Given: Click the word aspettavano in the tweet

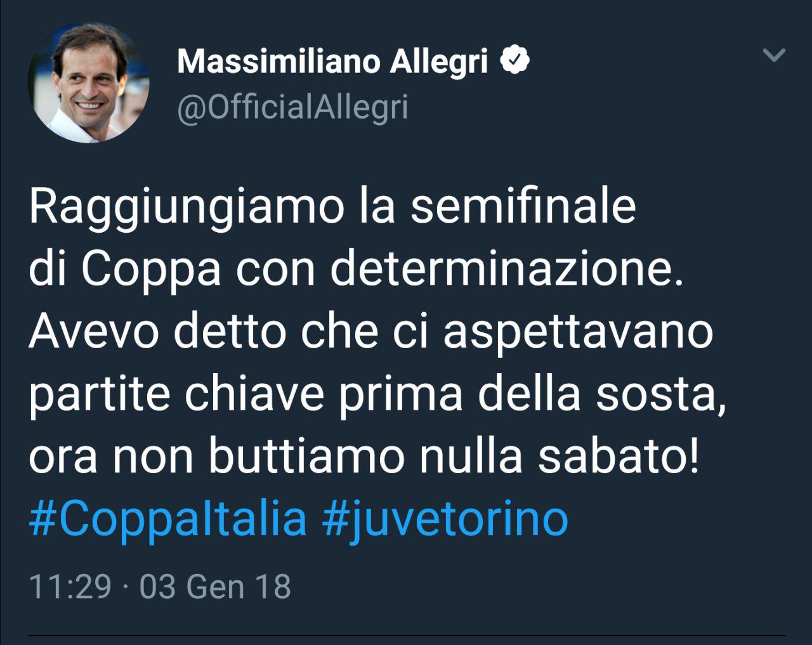Looking at the screenshot, I should click(x=578, y=332).
